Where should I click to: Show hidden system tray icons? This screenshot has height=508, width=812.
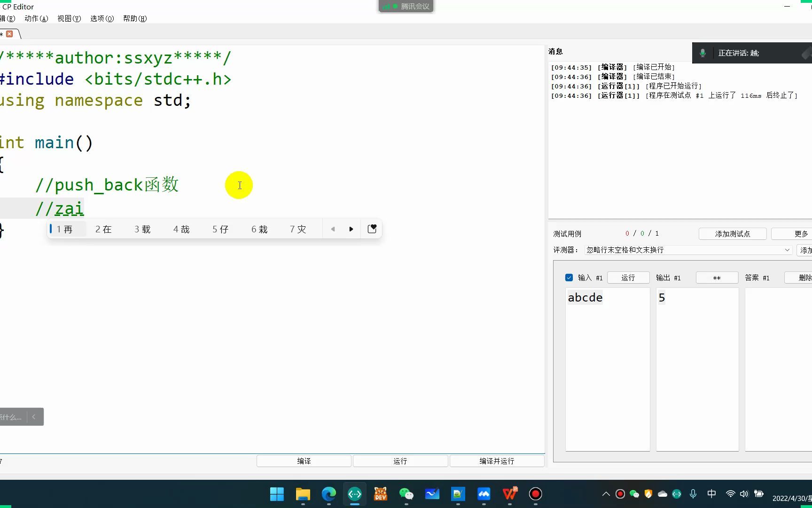point(606,494)
